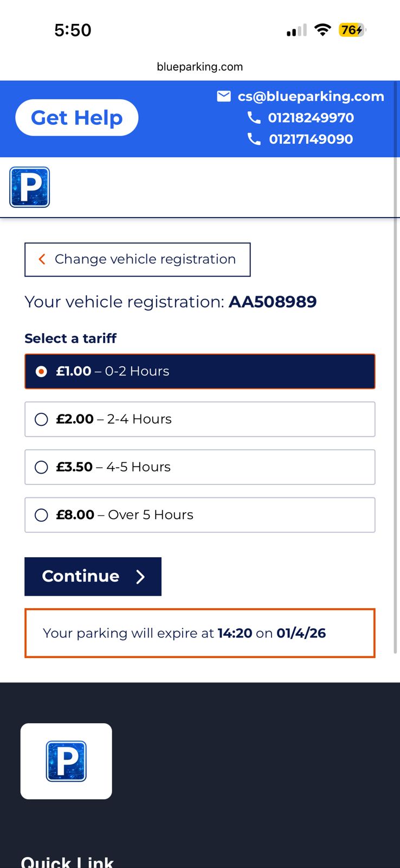This screenshot has height=868, width=400.
Task: Click the right chevron on Continue button
Action: 140,577
